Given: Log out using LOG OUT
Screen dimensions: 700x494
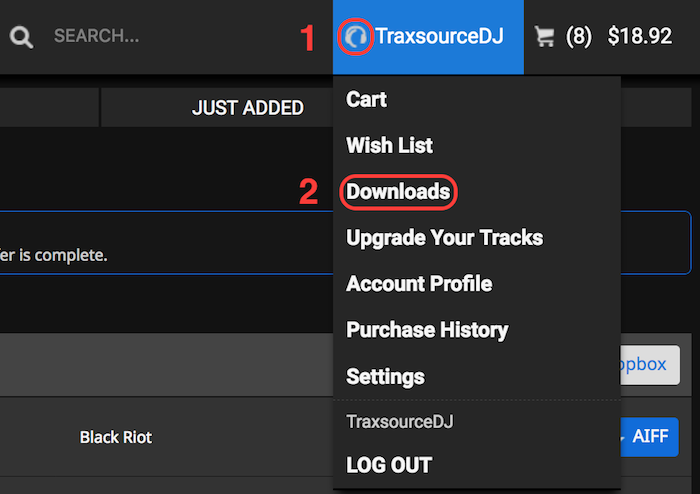Looking at the screenshot, I should point(389,465).
